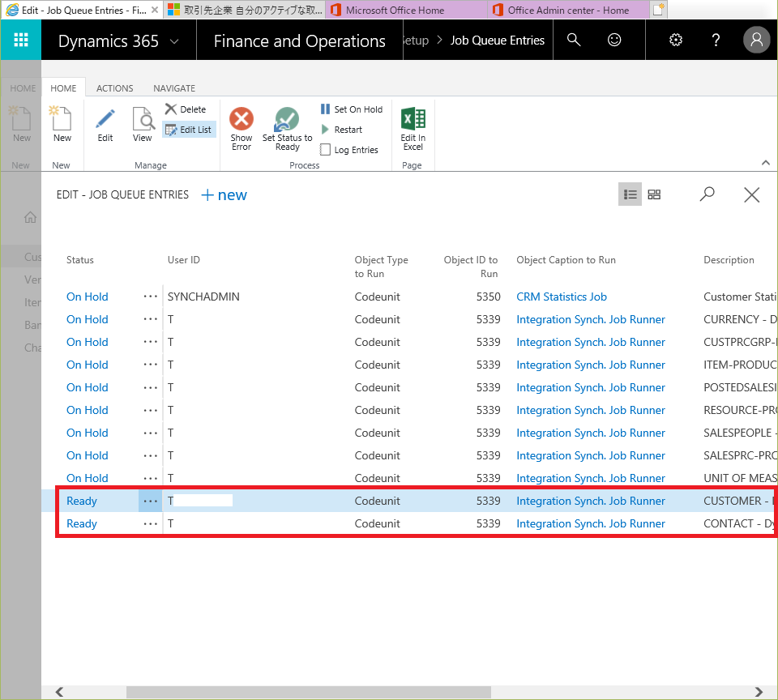Open the CRM Statistics Job link
Image resolution: width=778 pixels, height=700 pixels.
[x=562, y=297]
